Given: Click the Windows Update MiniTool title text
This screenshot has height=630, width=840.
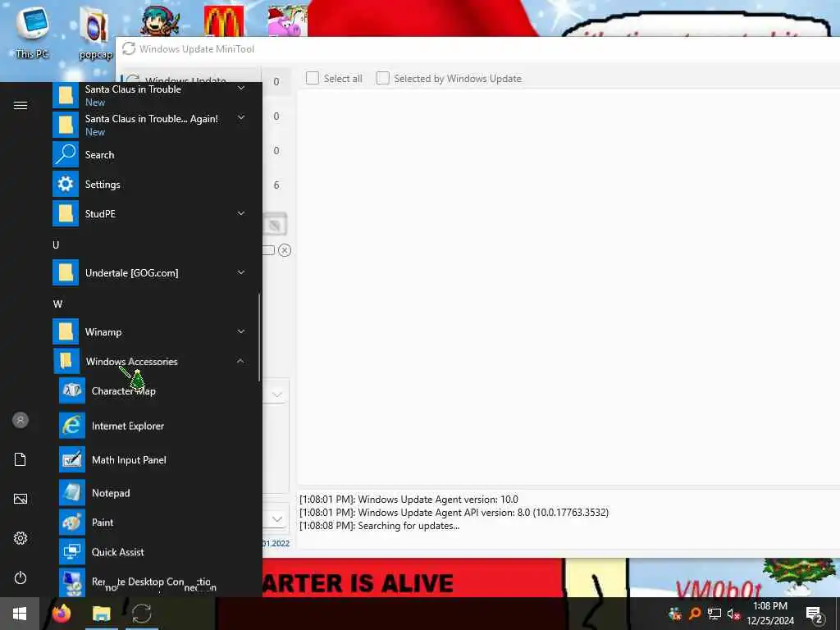Looking at the screenshot, I should click(x=197, y=48).
